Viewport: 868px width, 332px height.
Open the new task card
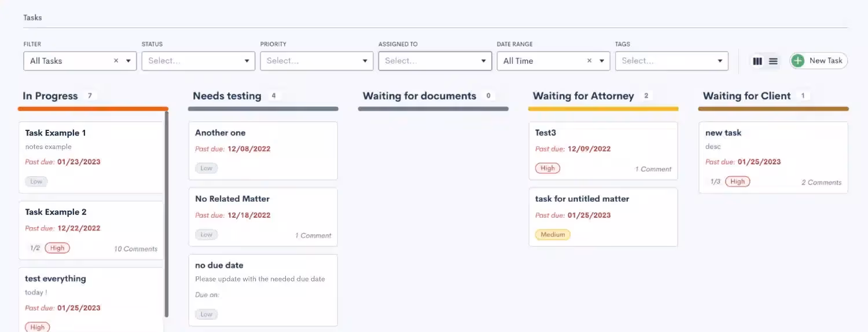[774, 158]
